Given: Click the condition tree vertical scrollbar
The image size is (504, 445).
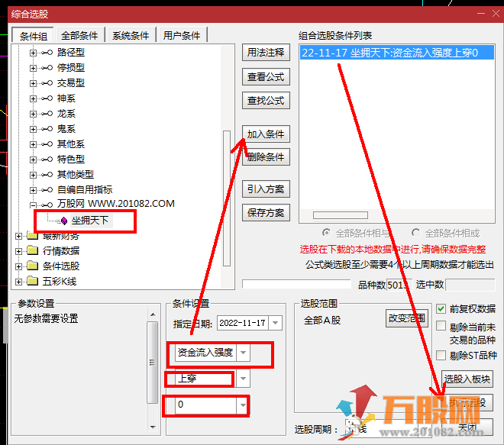Looking at the screenshot, I should [227, 198].
